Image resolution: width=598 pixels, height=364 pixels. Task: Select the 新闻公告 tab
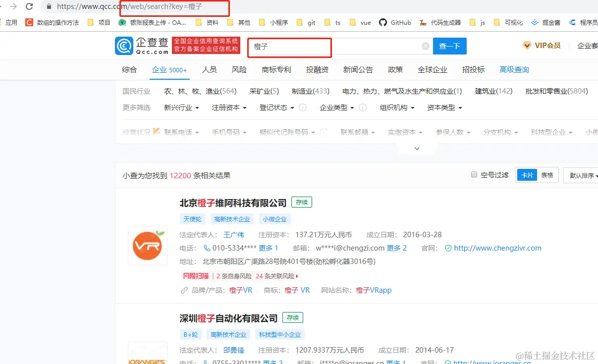coord(358,70)
